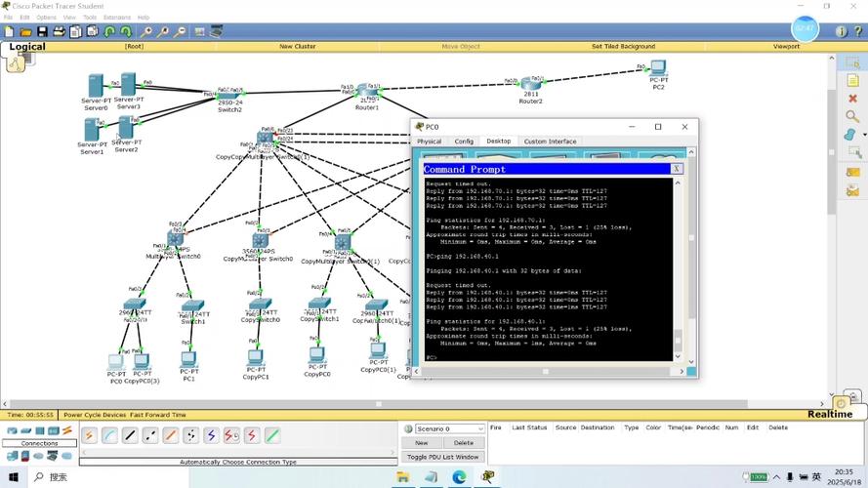
Task: Switch to Realtime mode
Action: pos(829,415)
